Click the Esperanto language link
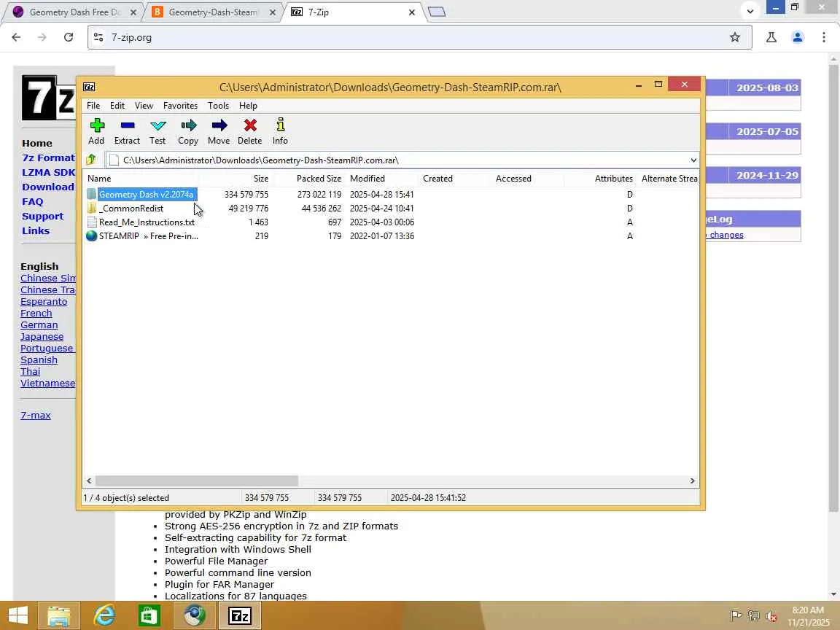Viewport: 840px width, 630px height. coord(44,302)
